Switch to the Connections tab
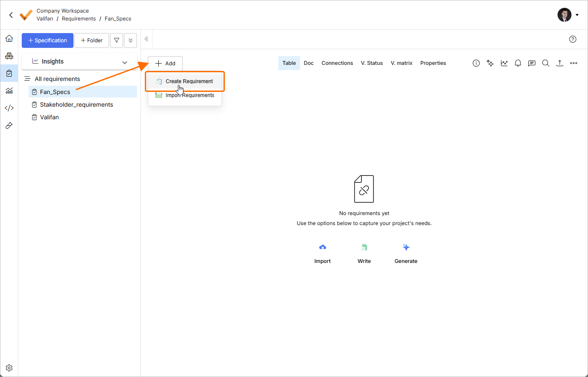588x377 pixels. 337,63
